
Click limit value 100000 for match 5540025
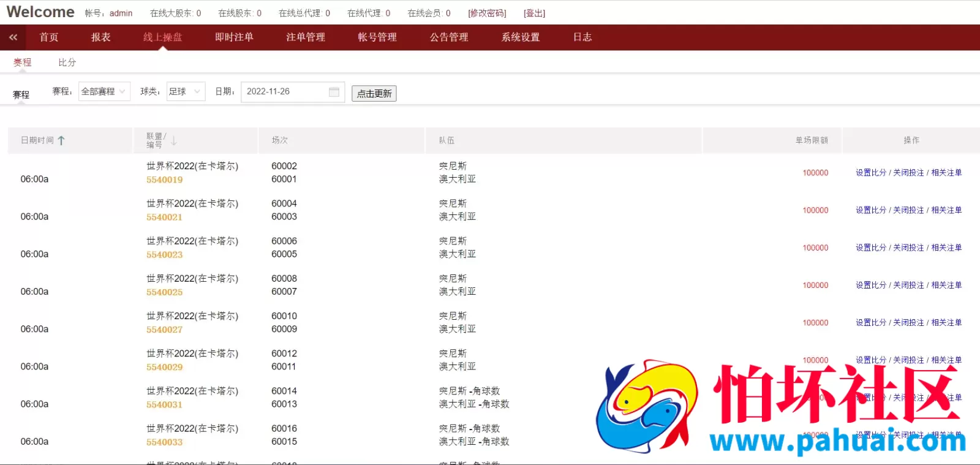(815, 285)
